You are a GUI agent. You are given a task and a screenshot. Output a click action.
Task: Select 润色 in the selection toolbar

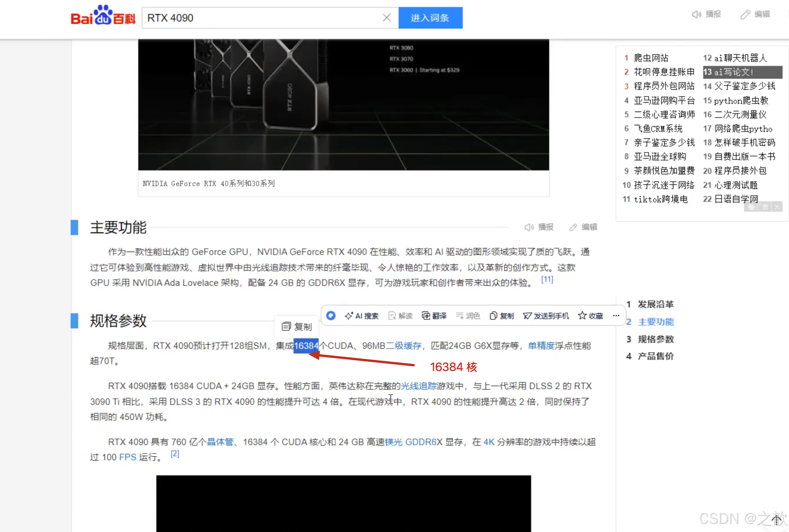pos(468,316)
